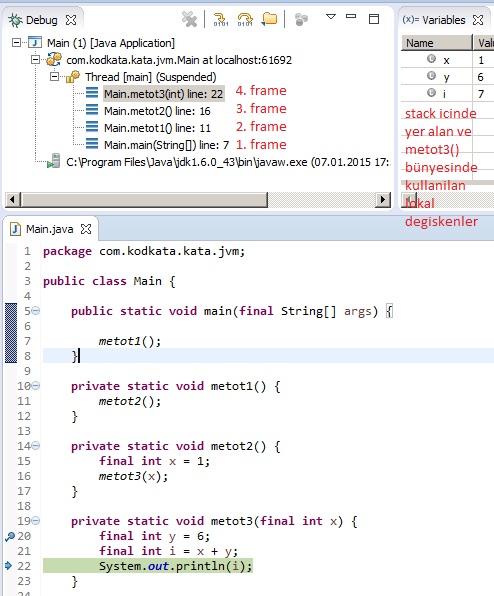The width and height of the screenshot is (494, 596).
Task: Select stack frame Main.metot3(int) line: 22
Action: click(x=163, y=94)
